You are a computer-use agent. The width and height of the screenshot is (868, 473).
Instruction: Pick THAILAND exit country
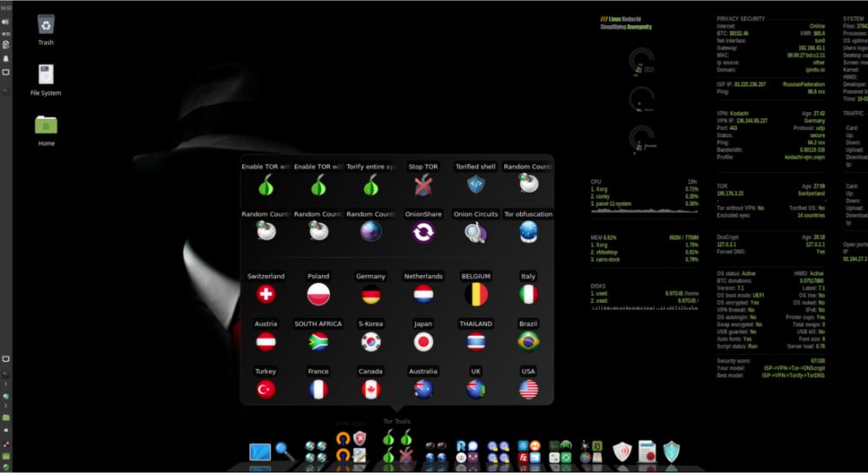coord(476,342)
